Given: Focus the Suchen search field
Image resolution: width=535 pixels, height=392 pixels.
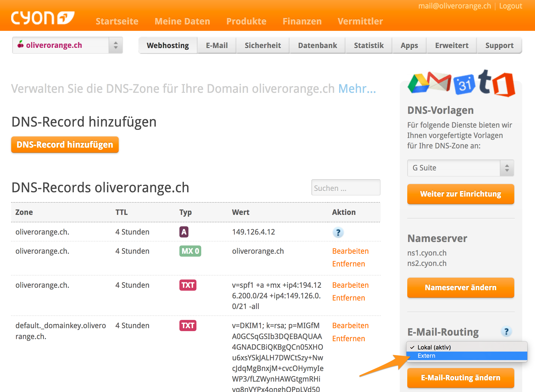Looking at the screenshot, I should point(345,188).
